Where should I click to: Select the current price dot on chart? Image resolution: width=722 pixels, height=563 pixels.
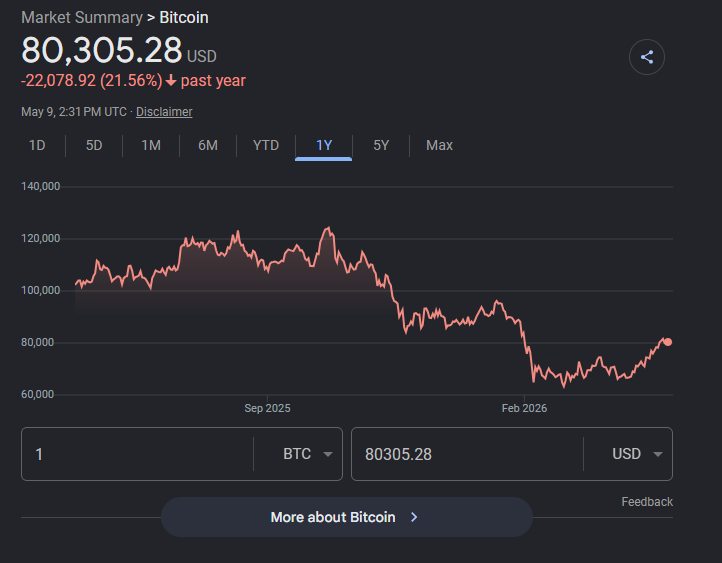[668, 342]
